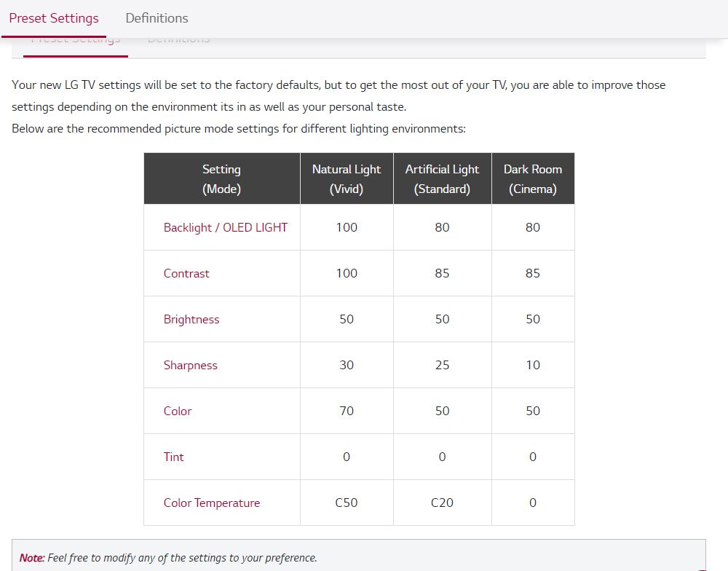The width and height of the screenshot is (728, 571).
Task: Select the Natural Light (Vivid) column header
Action: [347, 178]
